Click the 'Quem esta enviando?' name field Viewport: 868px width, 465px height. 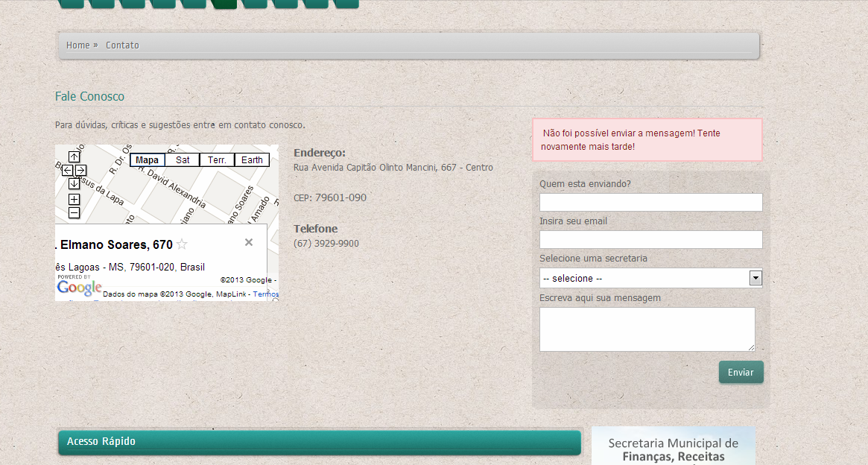click(650, 203)
